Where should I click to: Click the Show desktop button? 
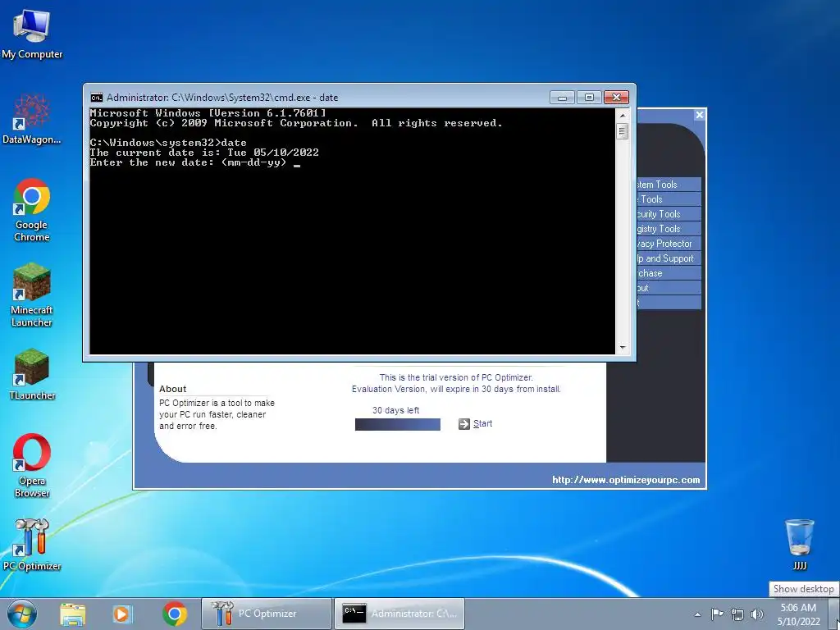[x=834, y=614]
